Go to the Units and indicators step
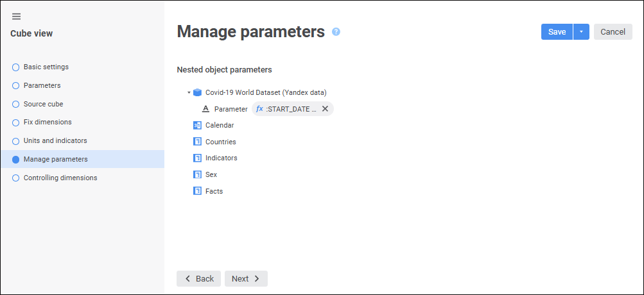The image size is (644, 295). click(x=55, y=140)
